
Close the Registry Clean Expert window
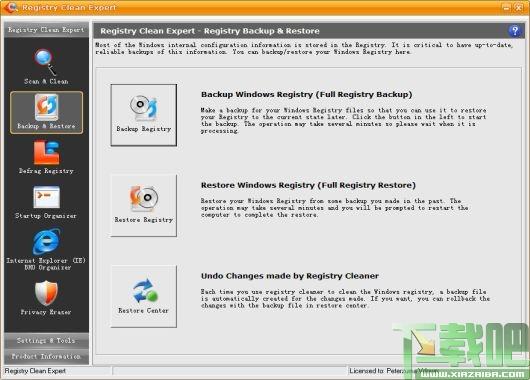click(x=519, y=7)
